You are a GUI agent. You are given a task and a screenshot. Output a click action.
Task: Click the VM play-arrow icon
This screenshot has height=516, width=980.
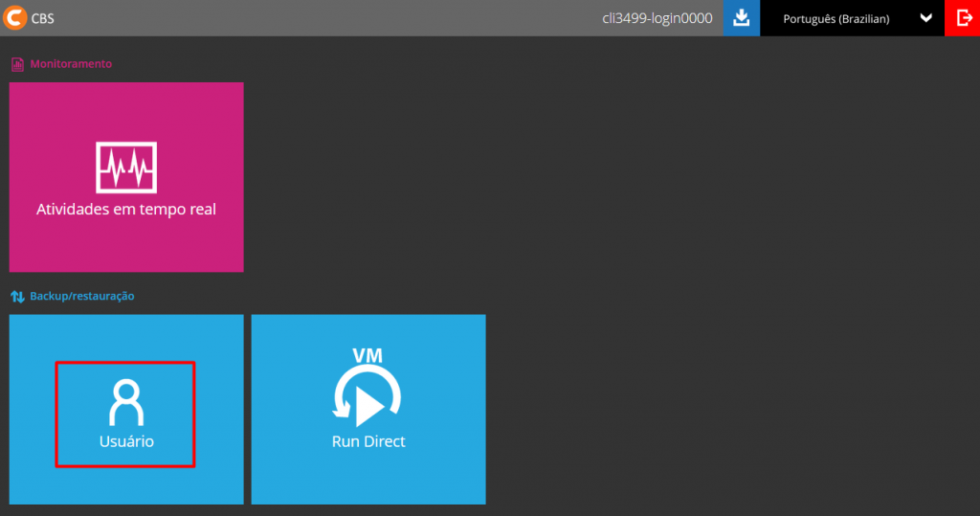(368, 393)
